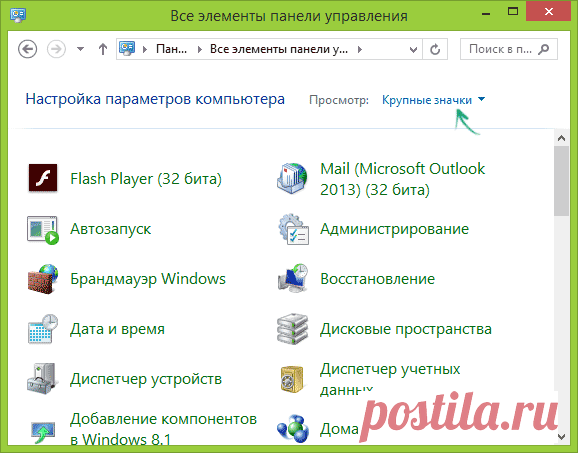
Task: Open the recent locations arrow
Action: 80,49
